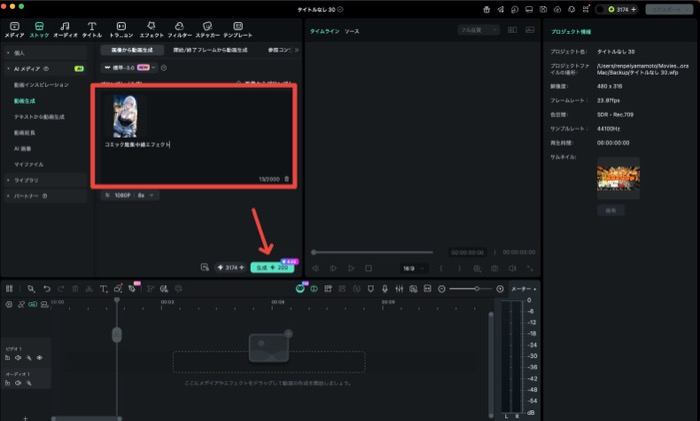The height and width of the screenshot is (421, 700).
Task: Open the テンプレート (Templates) tab
Action: pyautogui.click(x=238, y=29)
